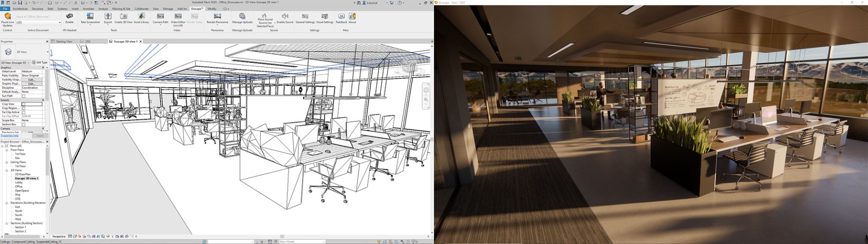
Task: Open Manage Uploads
Action: coord(242,16)
